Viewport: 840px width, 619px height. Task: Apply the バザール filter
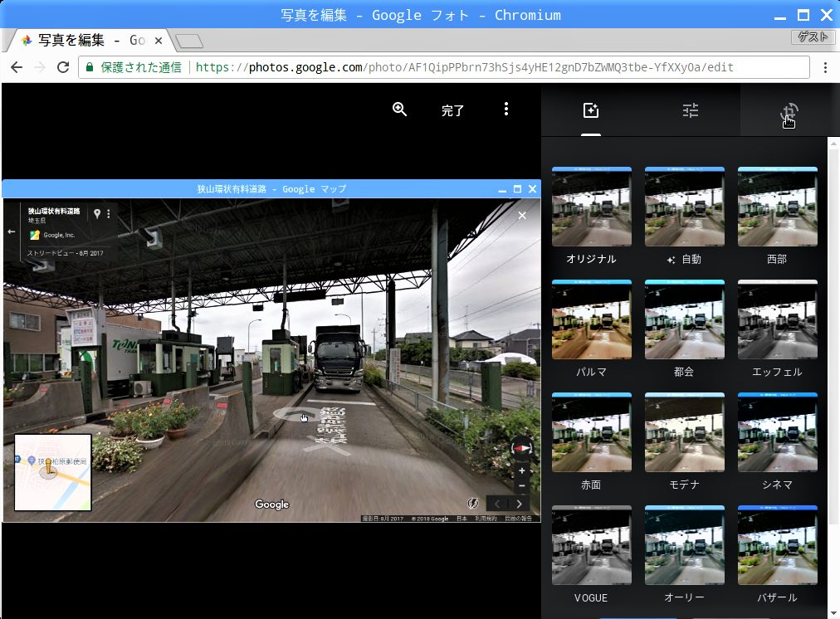click(x=777, y=545)
